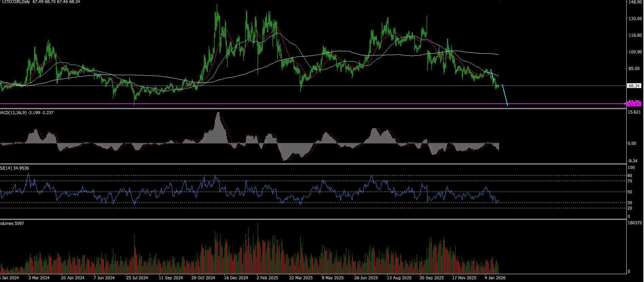644x282 pixels.
Task: Click the -9.34 MACD scale value
Action: (x=633, y=161)
